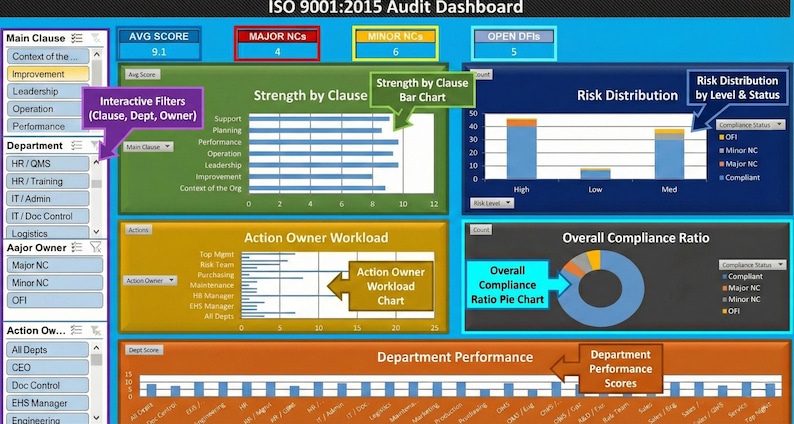Enable multi-select on Department slicer
794x424 pixels.
[77, 145]
